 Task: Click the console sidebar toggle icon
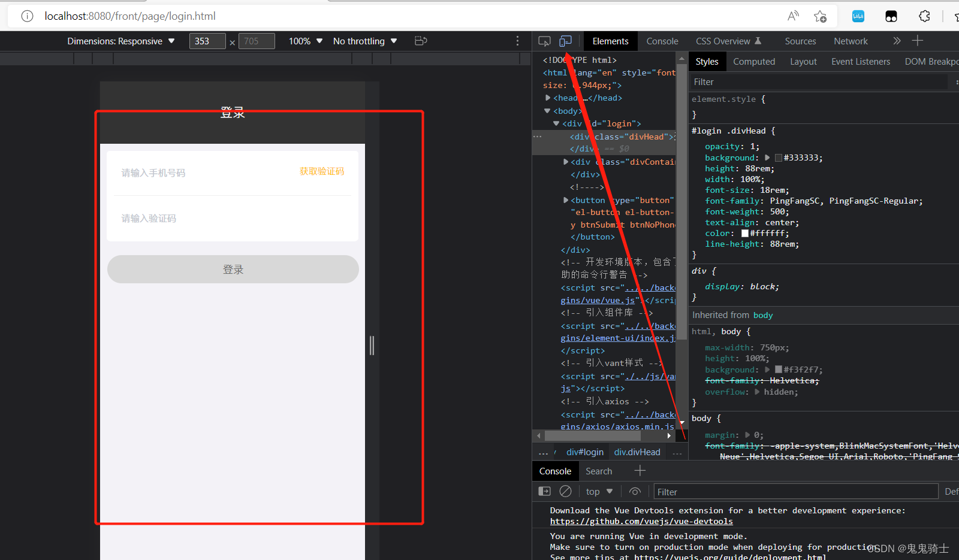[544, 491]
